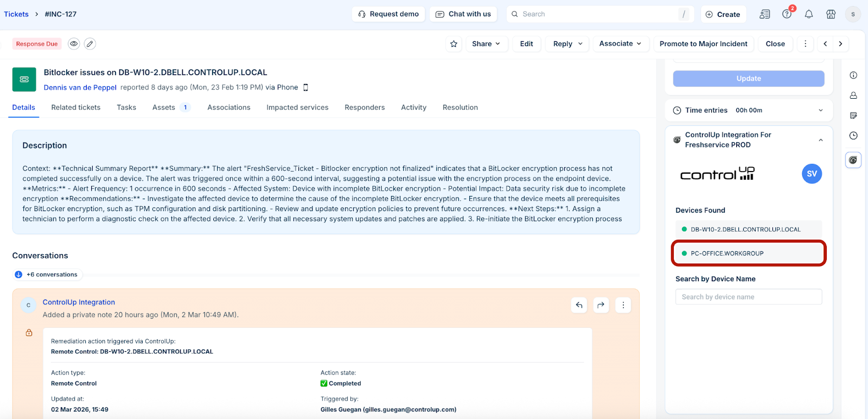Click '02 Mar 2026, 15:49' timestamp
The width and height of the screenshot is (868, 419).
[80, 410]
